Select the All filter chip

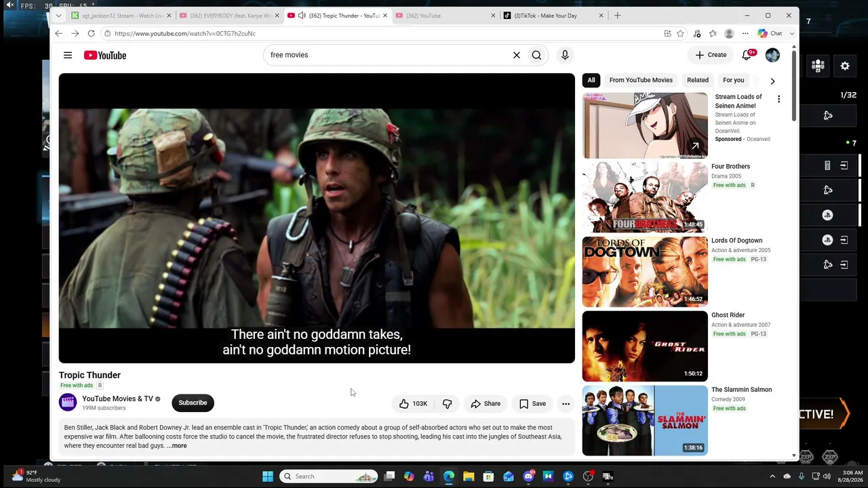(591, 80)
